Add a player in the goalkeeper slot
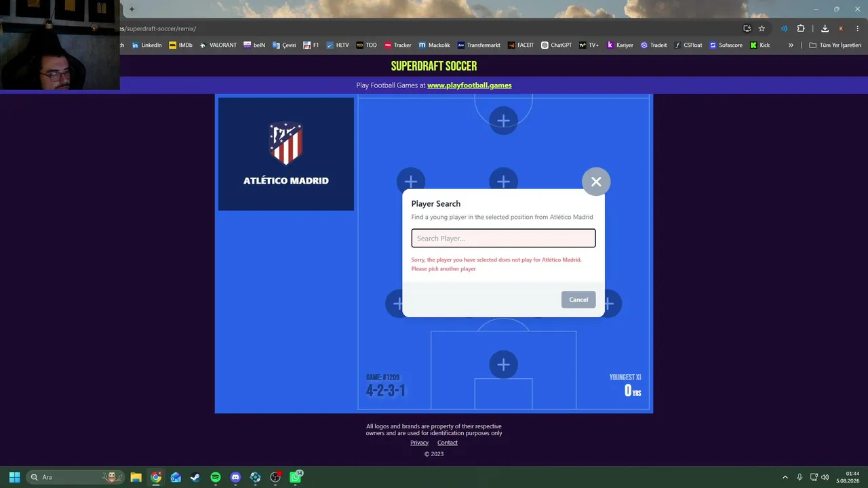 tap(503, 365)
